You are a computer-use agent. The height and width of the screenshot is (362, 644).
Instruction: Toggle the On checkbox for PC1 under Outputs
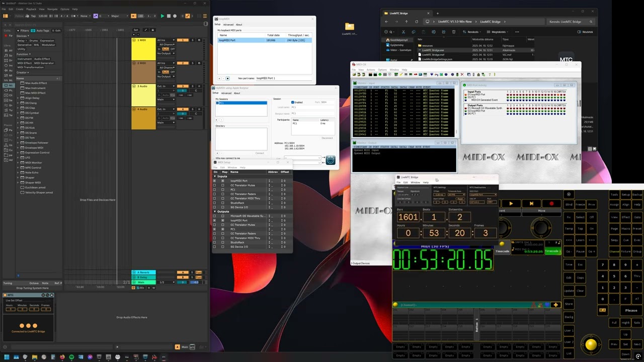(x=215, y=229)
